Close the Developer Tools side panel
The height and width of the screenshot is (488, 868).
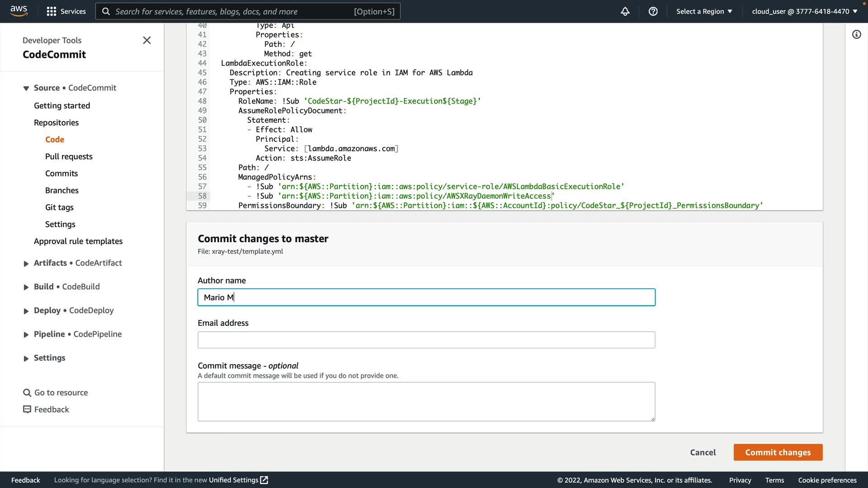(147, 40)
